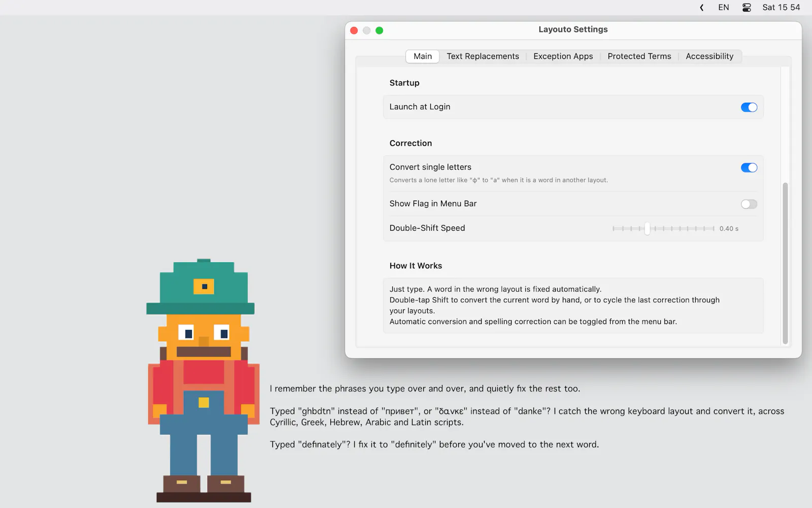Disable the Convert single letters switch

point(749,168)
